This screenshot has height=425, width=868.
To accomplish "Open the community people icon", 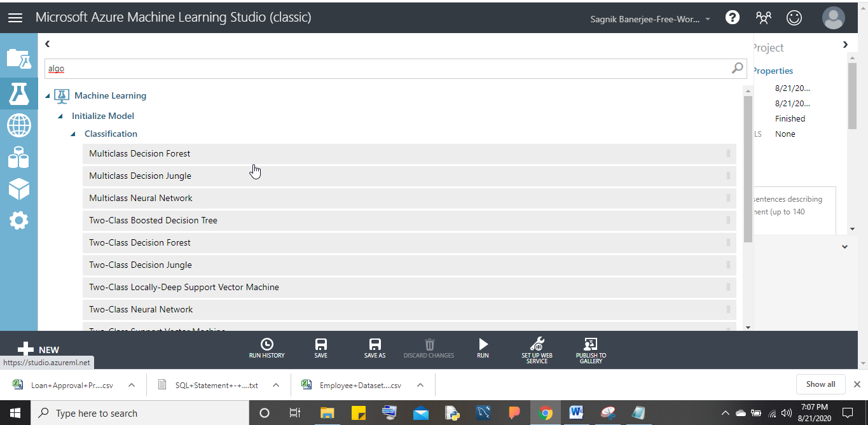I will coord(764,18).
